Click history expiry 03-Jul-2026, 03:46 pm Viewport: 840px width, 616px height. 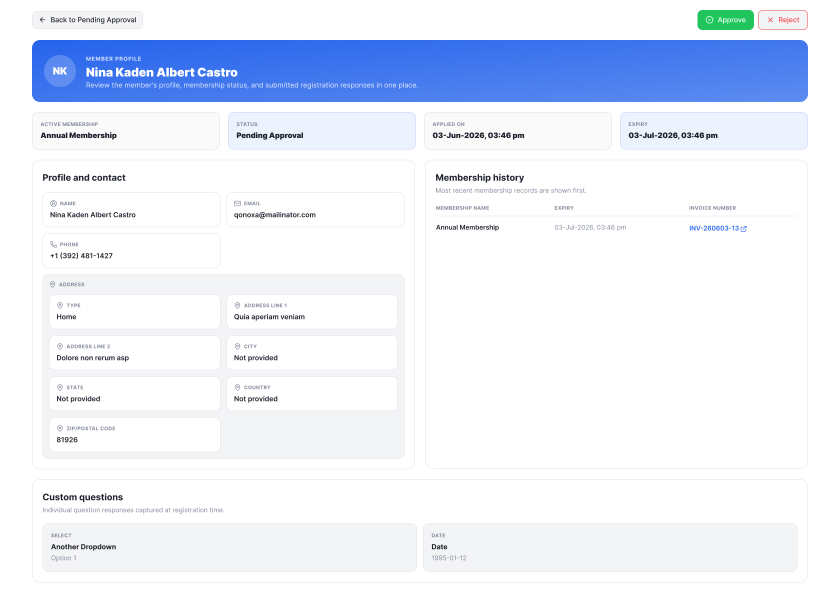(590, 227)
